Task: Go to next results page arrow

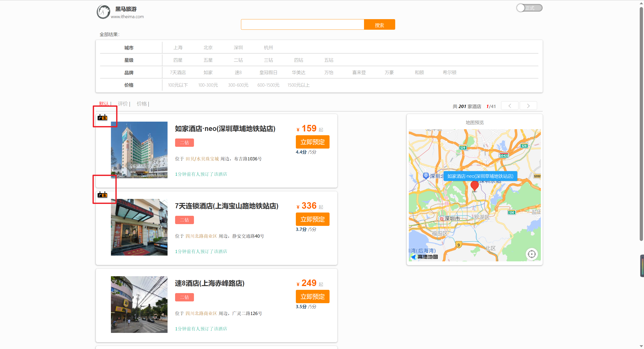Action: [528, 106]
